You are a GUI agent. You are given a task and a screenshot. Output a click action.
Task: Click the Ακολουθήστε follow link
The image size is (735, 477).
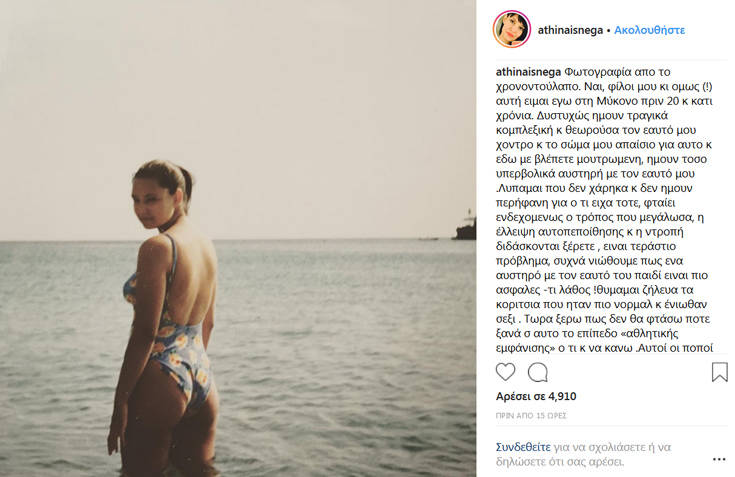click(x=650, y=30)
